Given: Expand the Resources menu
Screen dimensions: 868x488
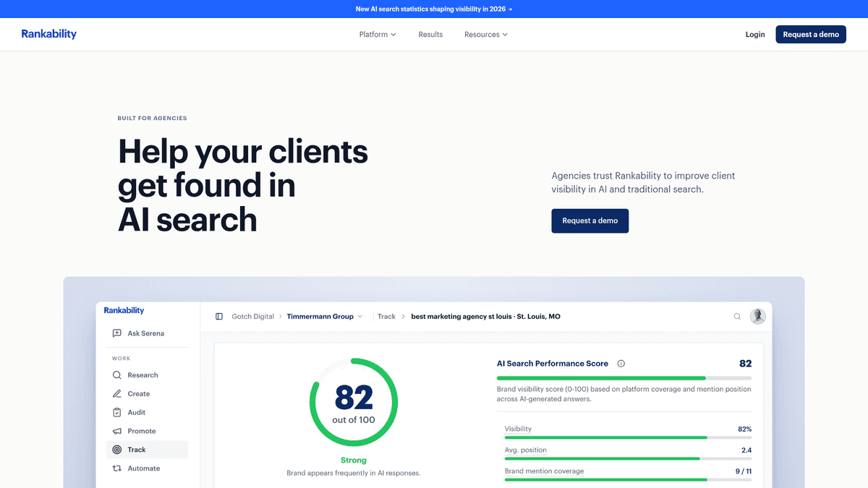Looking at the screenshot, I should (x=486, y=35).
